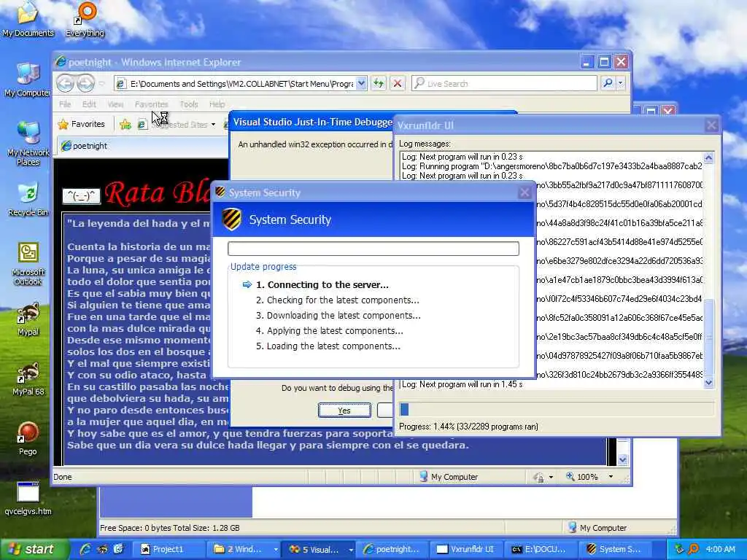Click the 4:00 AM taskbar clock
The image size is (747, 560).
pos(720,549)
